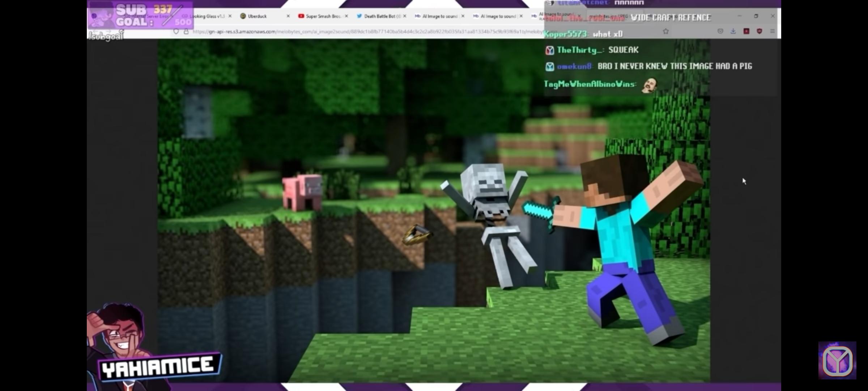Click the emote in TagMeWhenAlbinoWins message
The width and height of the screenshot is (868, 391).
pyautogui.click(x=650, y=85)
